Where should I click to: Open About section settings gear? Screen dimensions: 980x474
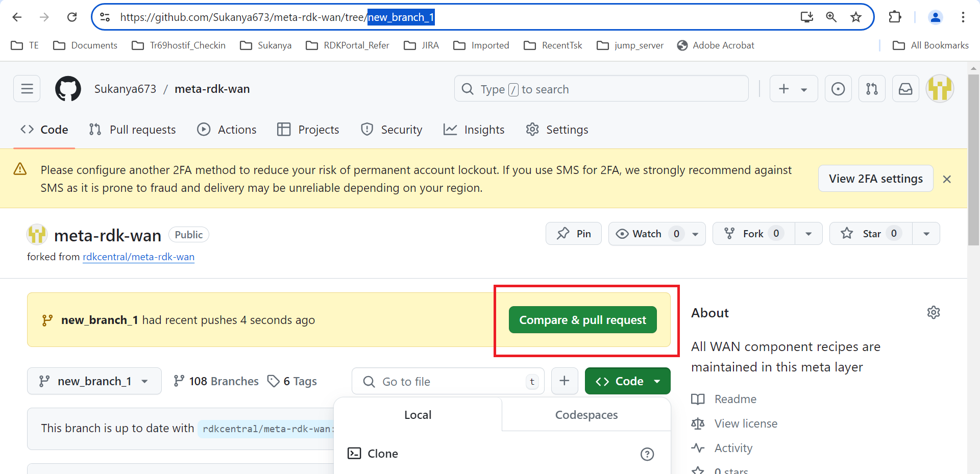(934, 313)
